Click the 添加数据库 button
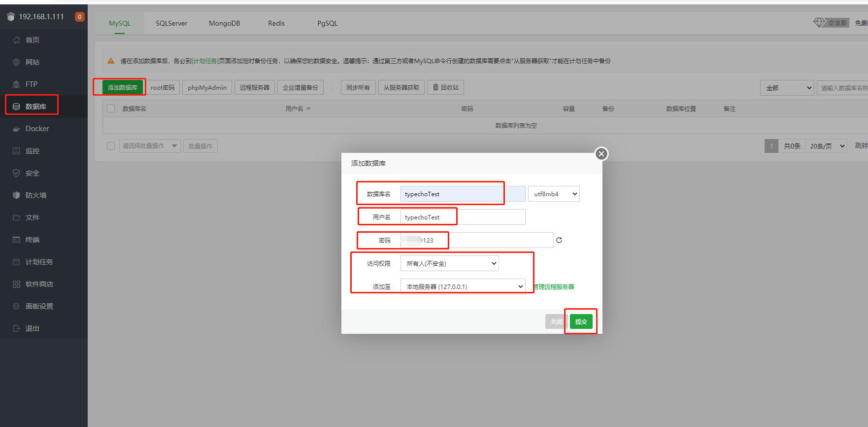This screenshot has height=427, width=868. (123, 87)
